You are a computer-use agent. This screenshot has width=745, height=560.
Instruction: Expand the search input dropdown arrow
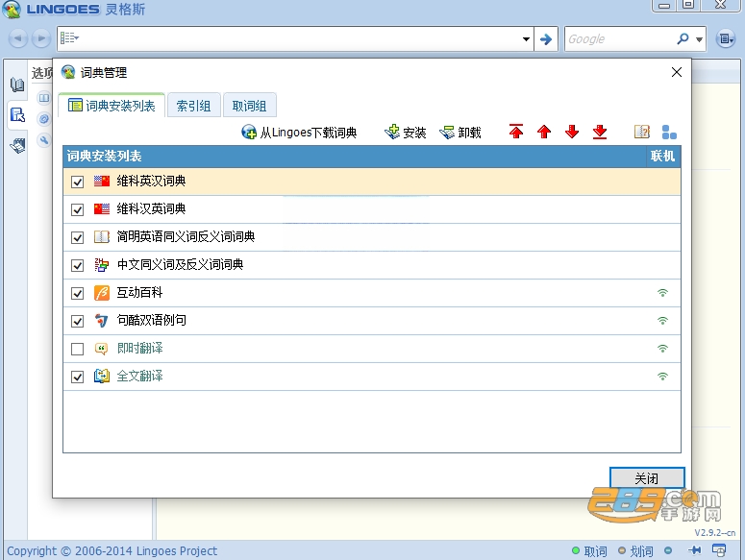[x=526, y=39]
